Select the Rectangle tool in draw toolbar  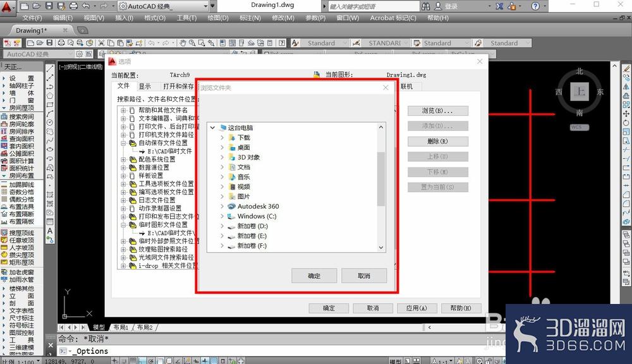pyautogui.click(x=50, y=105)
